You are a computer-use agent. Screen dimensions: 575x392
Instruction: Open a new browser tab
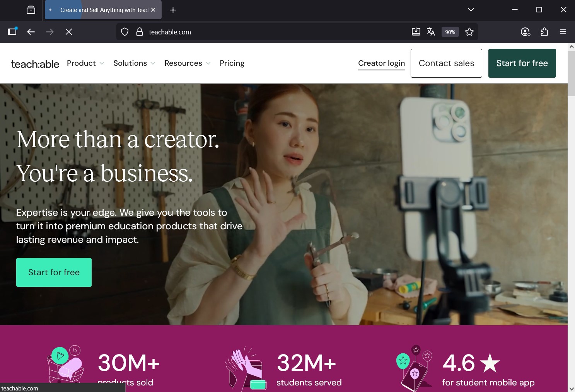point(173,10)
